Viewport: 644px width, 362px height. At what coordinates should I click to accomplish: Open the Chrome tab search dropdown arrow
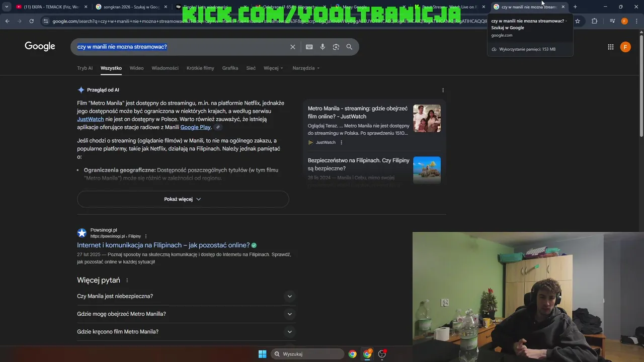click(x=7, y=7)
